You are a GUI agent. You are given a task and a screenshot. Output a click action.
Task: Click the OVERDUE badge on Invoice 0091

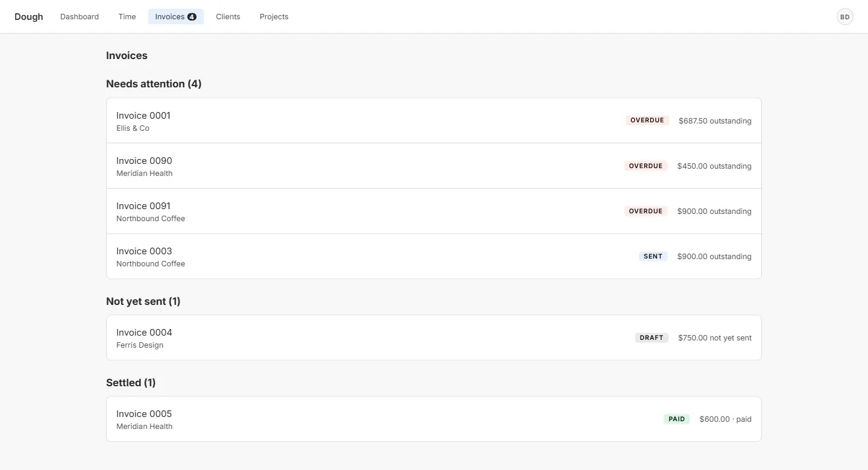(646, 211)
